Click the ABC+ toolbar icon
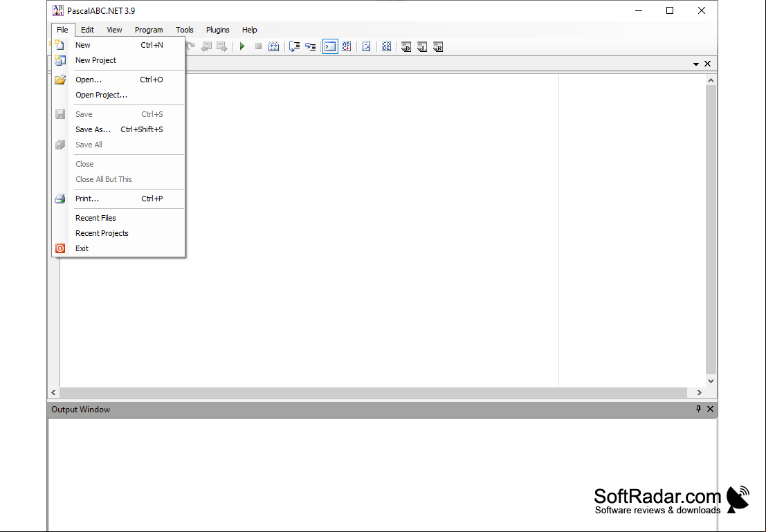766x532 pixels. [347, 46]
